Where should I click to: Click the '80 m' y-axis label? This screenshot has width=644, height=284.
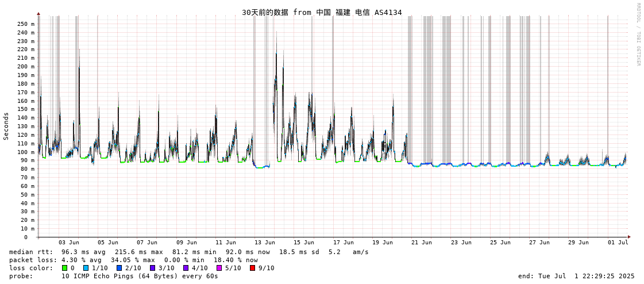[28, 169]
